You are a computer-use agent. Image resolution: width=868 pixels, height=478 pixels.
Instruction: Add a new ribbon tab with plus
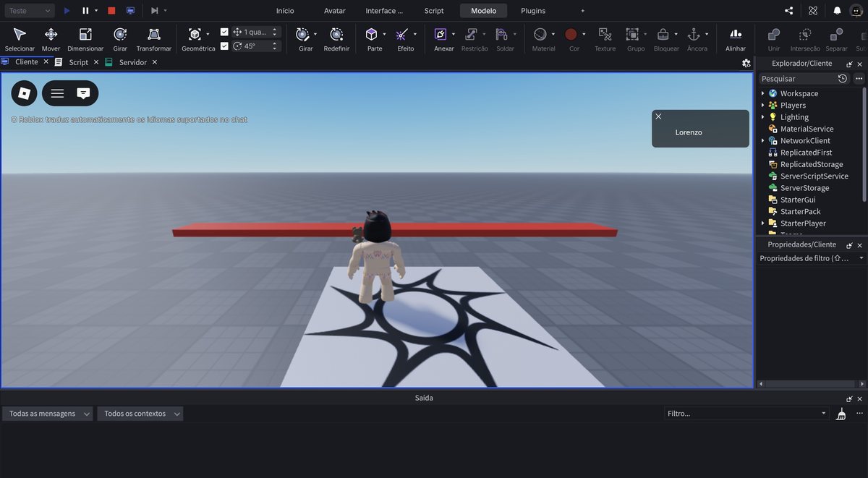click(582, 11)
